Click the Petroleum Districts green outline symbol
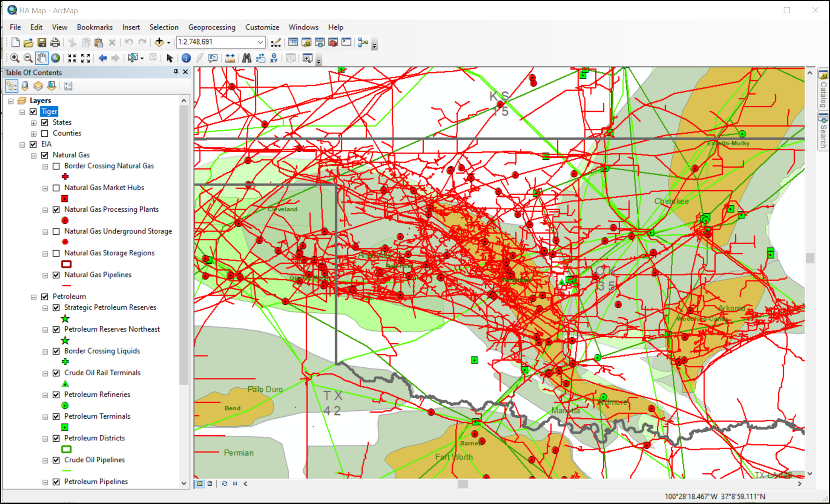This screenshot has width=830, height=504. (67, 449)
